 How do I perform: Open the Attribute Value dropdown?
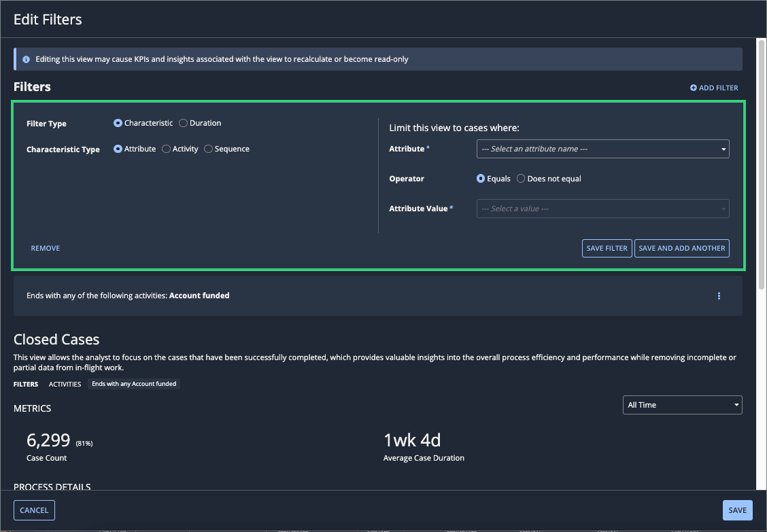point(602,209)
